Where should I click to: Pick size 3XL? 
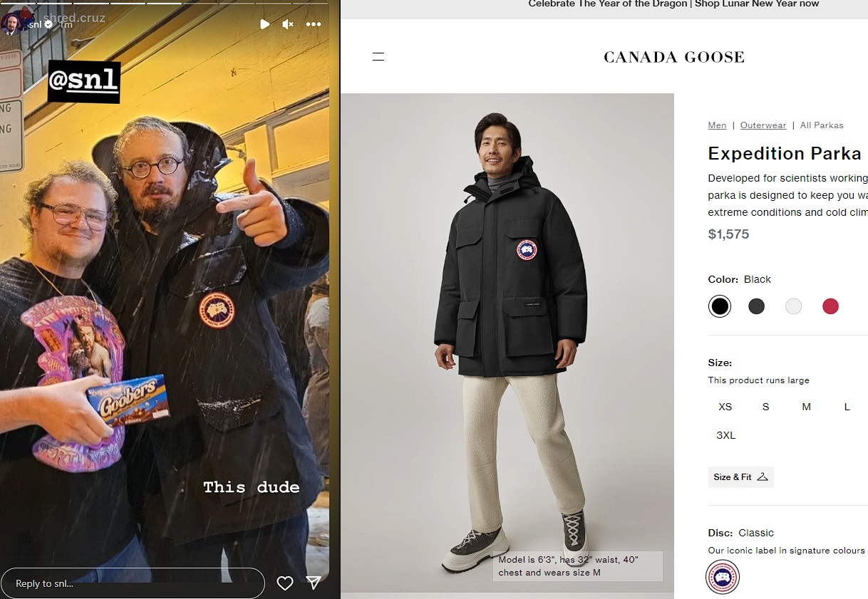coord(726,435)
